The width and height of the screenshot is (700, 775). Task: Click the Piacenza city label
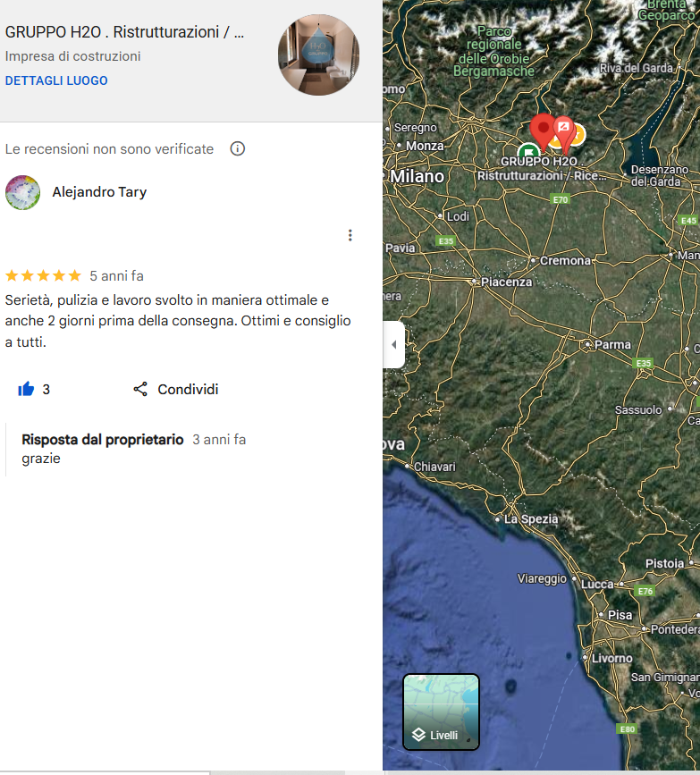point(506,282)
